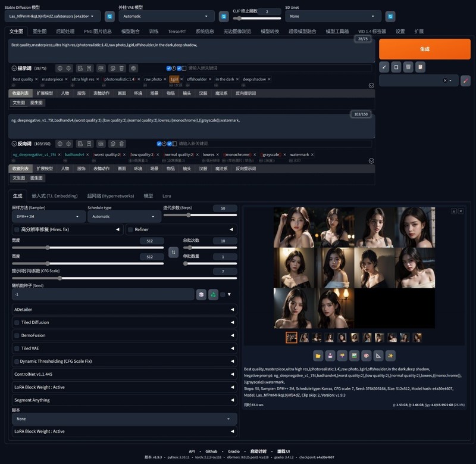Open the Github link in footer
Image resolution: width=476 pixels, height=464 pixels.
211,451
